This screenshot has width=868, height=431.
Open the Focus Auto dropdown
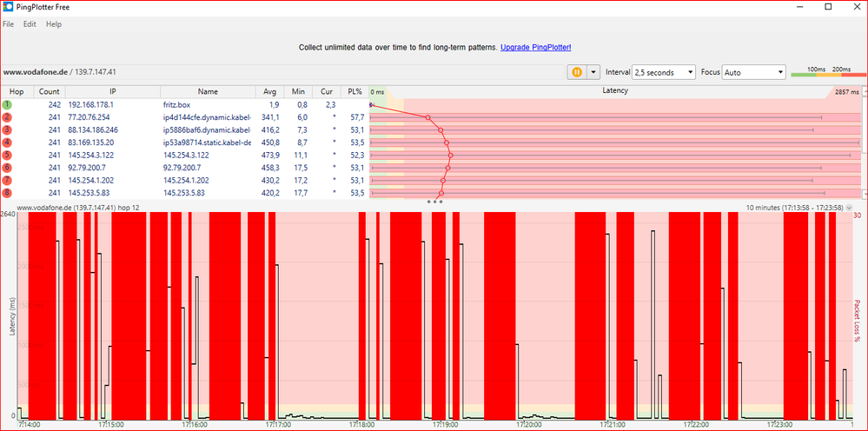(x=753, y=72)
